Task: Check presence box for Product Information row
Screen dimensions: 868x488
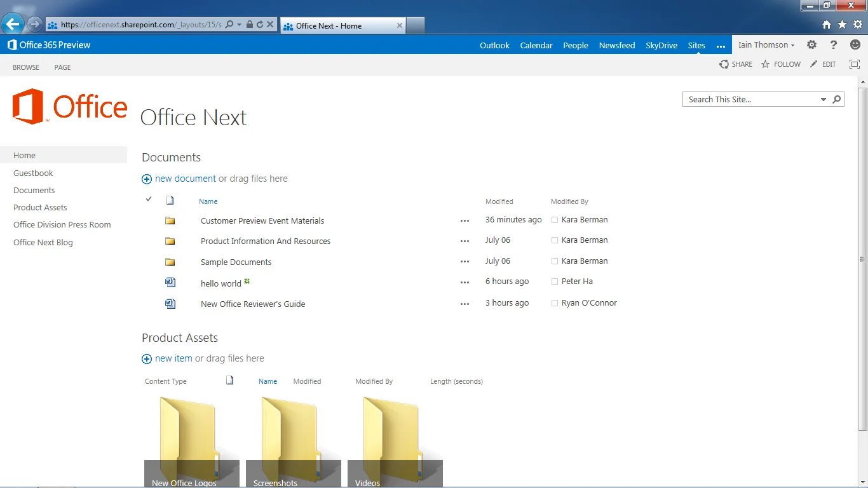Action: pyautogui.click(x=555, y=240)
